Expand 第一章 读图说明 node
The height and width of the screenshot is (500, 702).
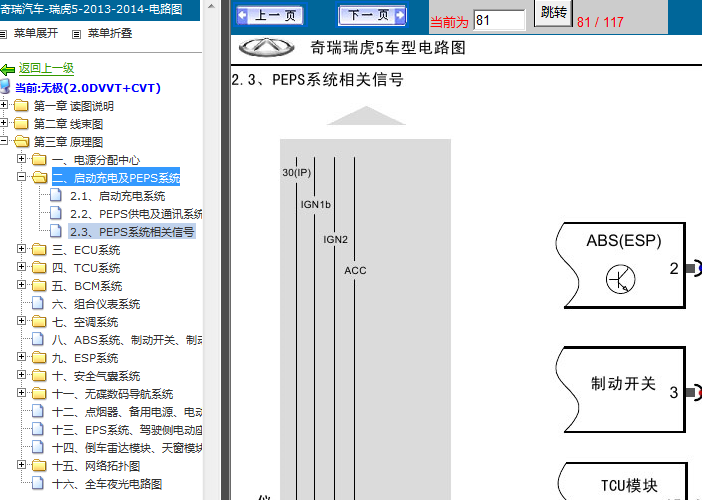pyautogui.click(x=4, y=105)
